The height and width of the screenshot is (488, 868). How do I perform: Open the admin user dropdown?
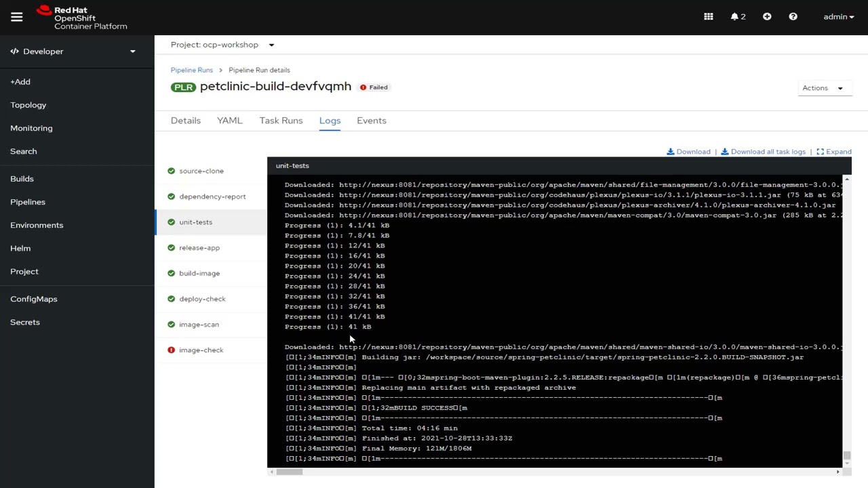[839, 17]
